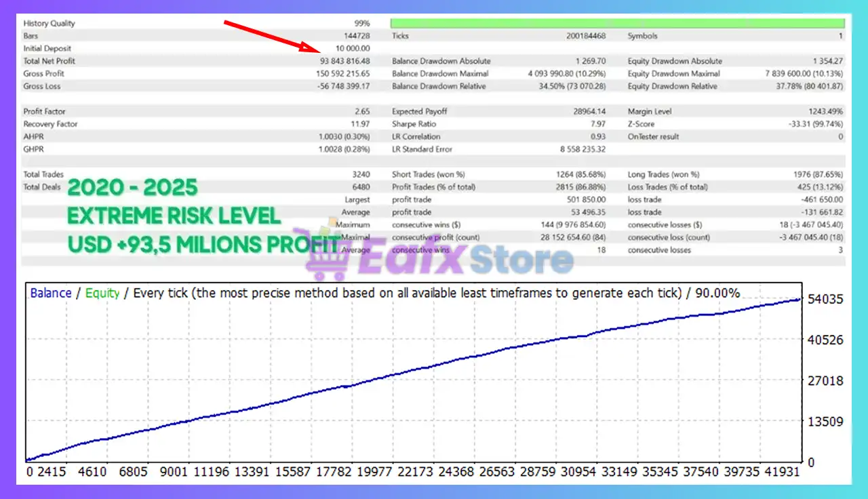Select the Equity label in the chart legend
This screenshot has height=499, width=868.
102,293
